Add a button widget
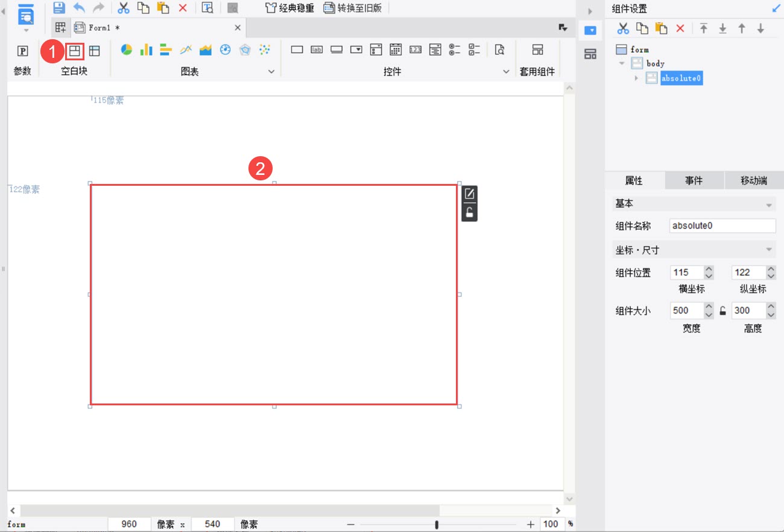784x532 pixels. coord(337,50)
